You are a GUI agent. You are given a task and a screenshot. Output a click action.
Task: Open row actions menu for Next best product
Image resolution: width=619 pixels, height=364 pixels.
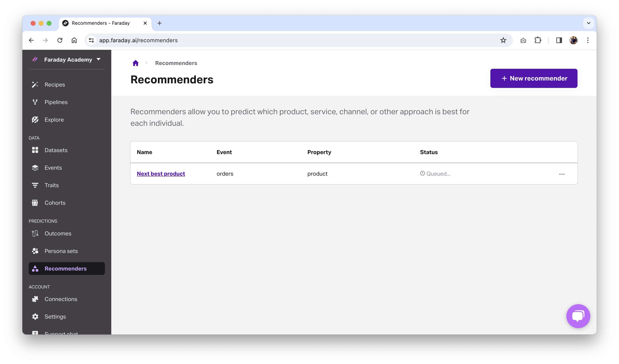click(x=562, y=174)
